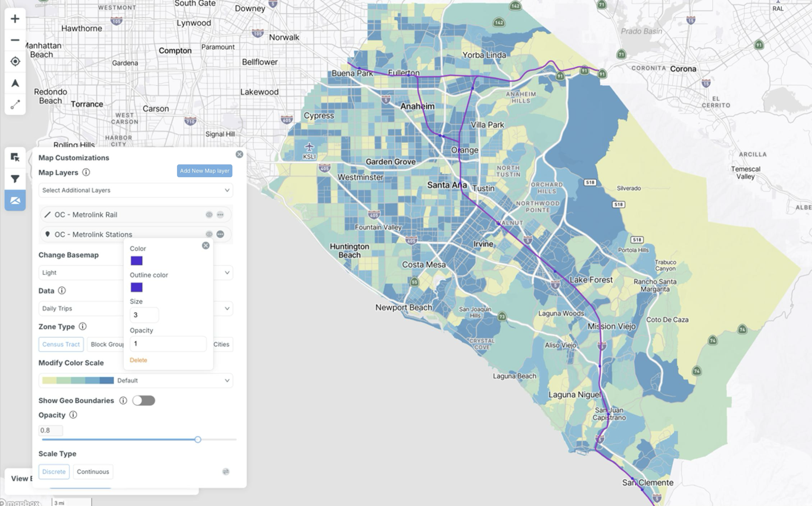This screenshot has height=506, width=812.
Task: Click the north arrow compass icon
Action: coord(15,83)
